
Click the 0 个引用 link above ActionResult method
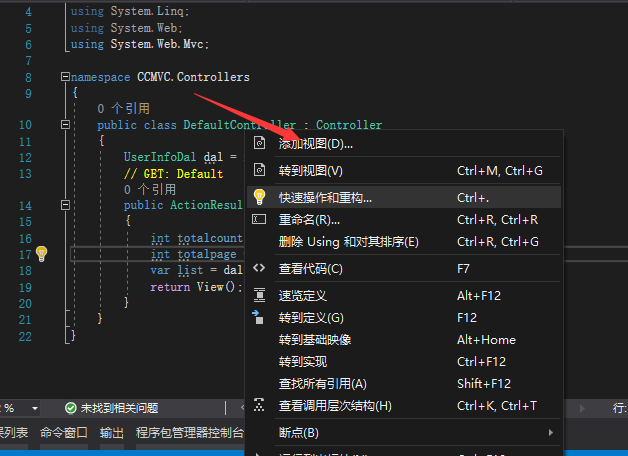(x=150, y=189)
